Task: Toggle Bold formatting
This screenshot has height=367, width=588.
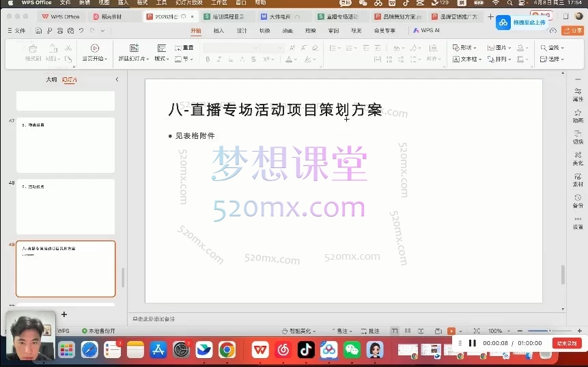Action: click(208, 59)
